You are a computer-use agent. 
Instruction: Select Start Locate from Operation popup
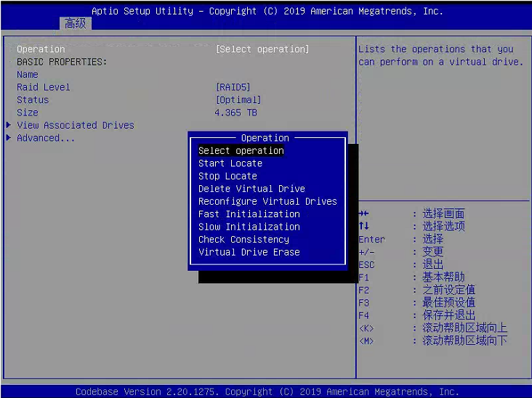tap(230, 163)
